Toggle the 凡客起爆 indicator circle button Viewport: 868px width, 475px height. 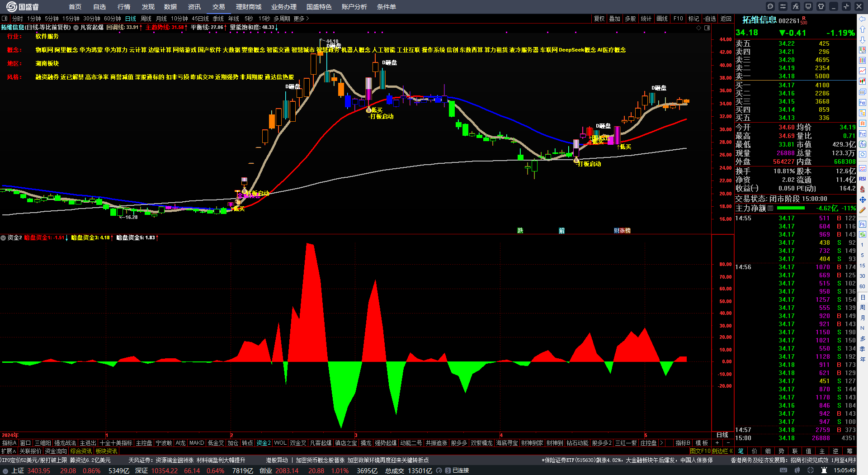click(76, 28)
